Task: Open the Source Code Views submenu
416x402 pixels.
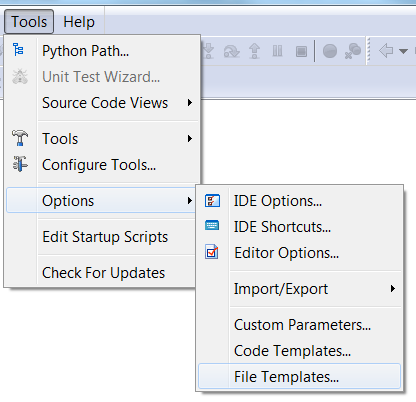Action: tap(102, 103)
